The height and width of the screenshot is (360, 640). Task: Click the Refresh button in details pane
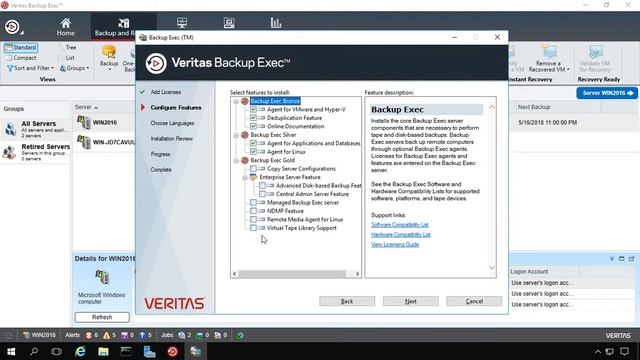tap(102, 317)
